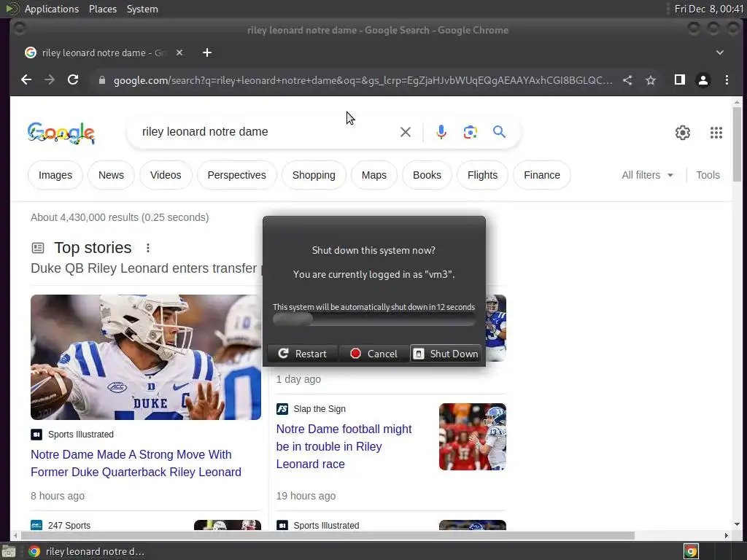Click the Top stories newspaper icon

(38, 248)
